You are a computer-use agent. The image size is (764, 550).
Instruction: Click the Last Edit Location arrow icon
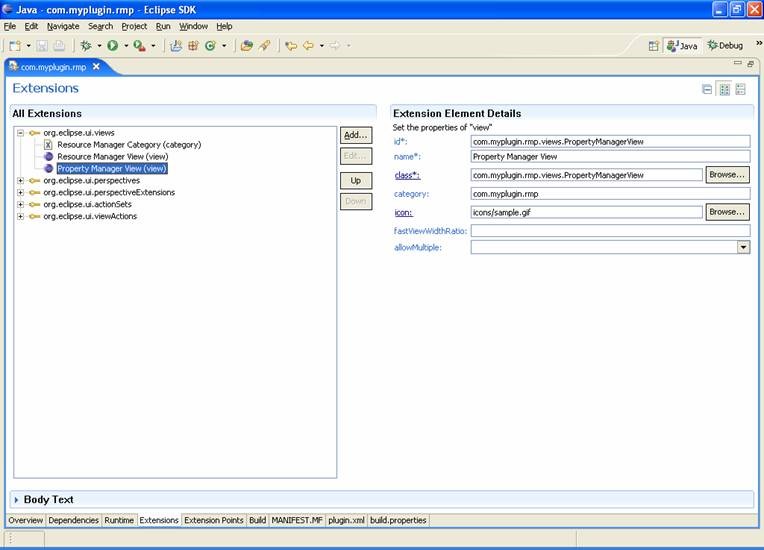coord(291,46)
